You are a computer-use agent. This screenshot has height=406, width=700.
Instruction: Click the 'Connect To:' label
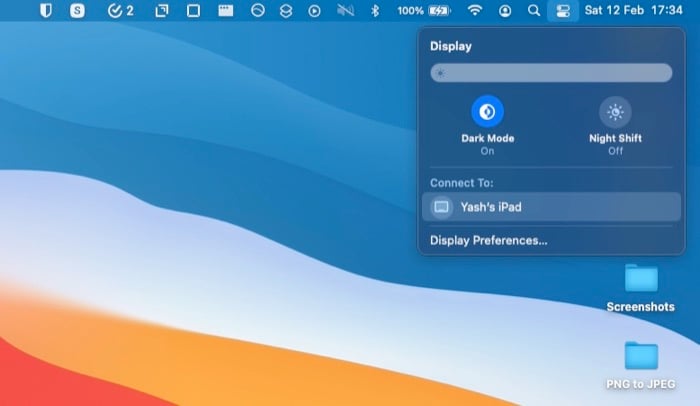coord(462,183)
